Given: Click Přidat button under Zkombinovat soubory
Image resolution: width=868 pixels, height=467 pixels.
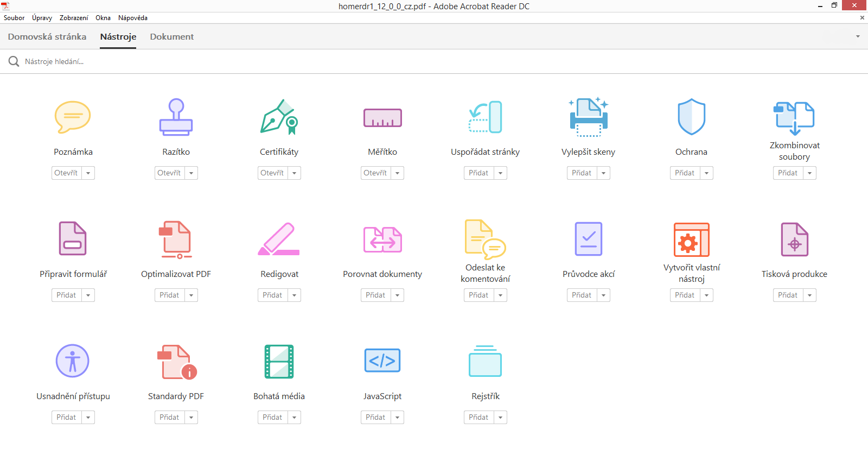Looking at the screenshot, I should 788,173.
